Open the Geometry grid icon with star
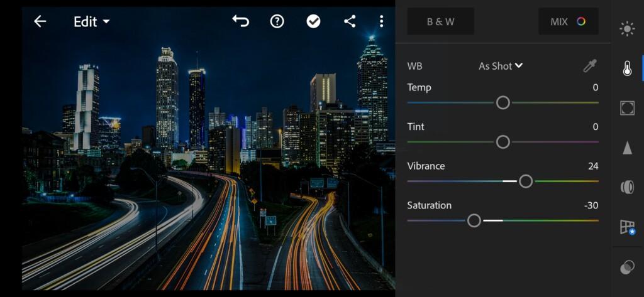This screenshot has height=297, width=644. tap(628, 227)
